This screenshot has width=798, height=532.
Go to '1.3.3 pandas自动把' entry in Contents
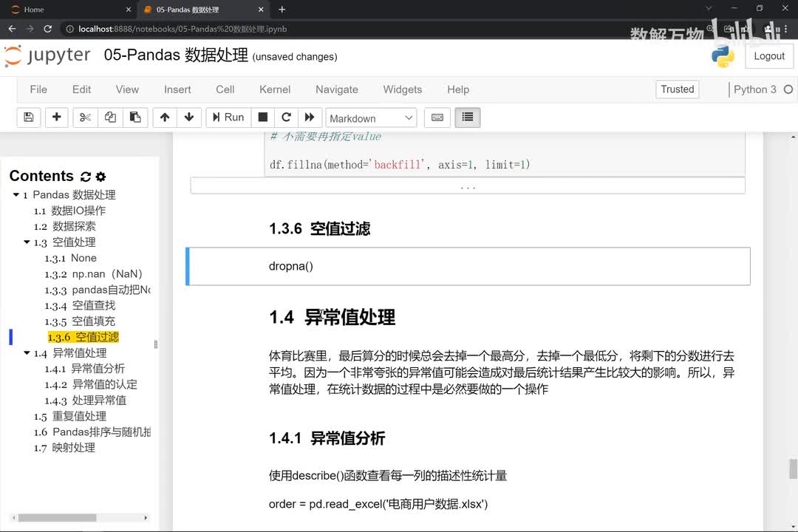98,290
